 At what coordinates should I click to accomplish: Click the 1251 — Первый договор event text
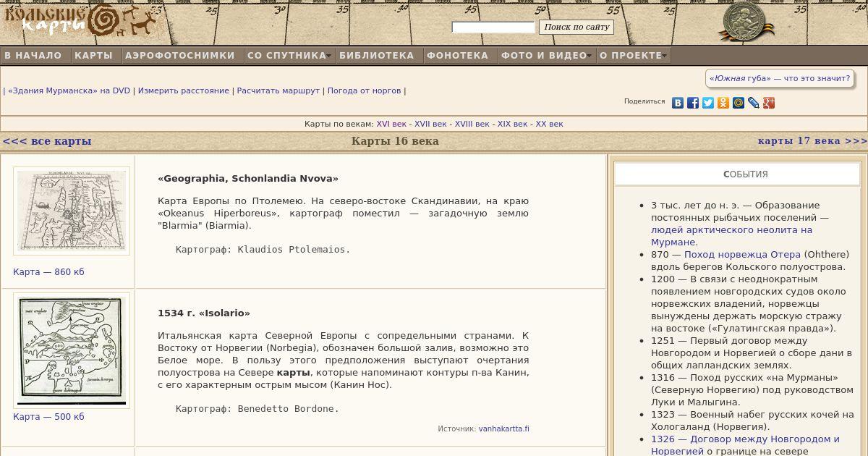[751, 353]
